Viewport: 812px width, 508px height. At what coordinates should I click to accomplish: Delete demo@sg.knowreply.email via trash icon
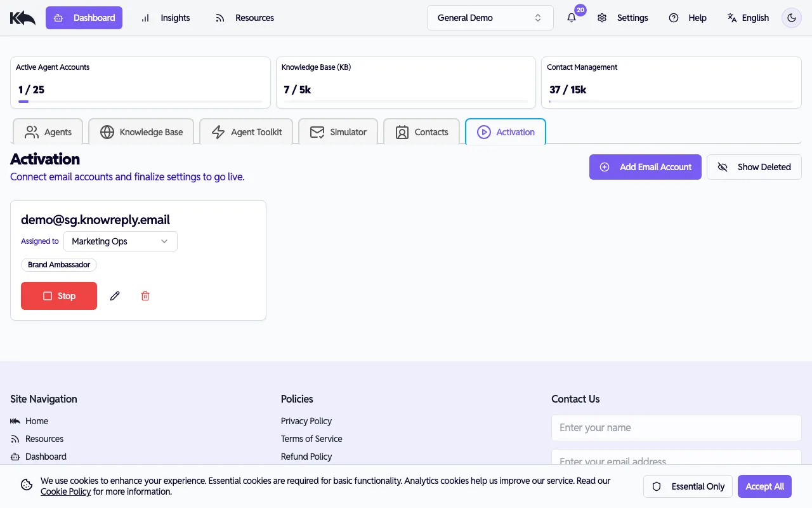145,296
